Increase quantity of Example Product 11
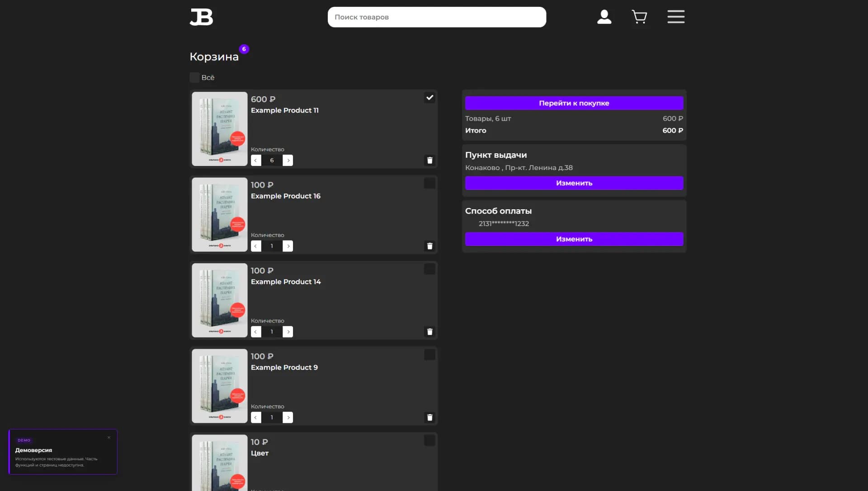Viewport: 868px width, 491px height. tap(288, 161)
